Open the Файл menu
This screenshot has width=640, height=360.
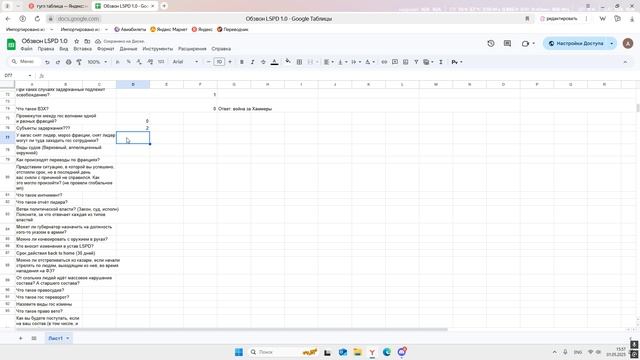tap(27, 49)
